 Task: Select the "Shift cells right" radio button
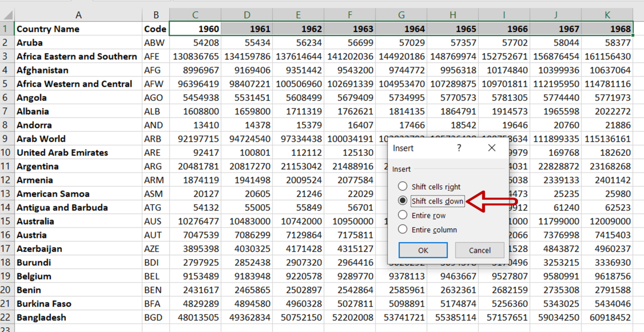402,186
